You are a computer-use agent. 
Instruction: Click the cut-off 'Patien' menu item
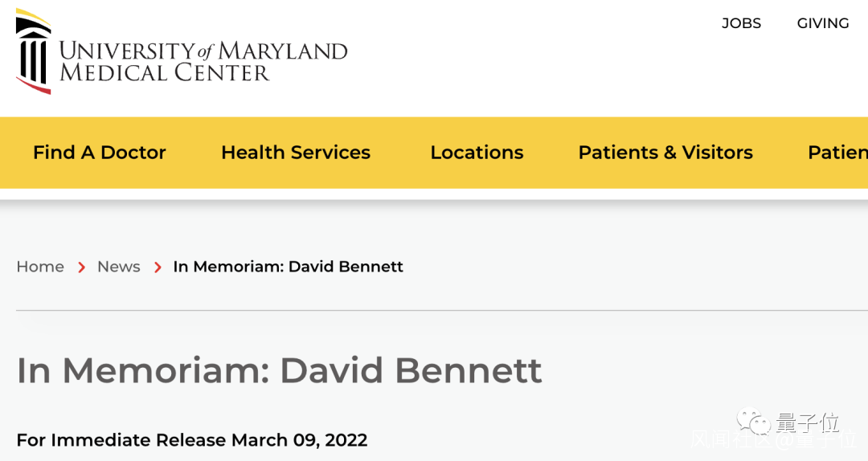[x=837, y=153]
